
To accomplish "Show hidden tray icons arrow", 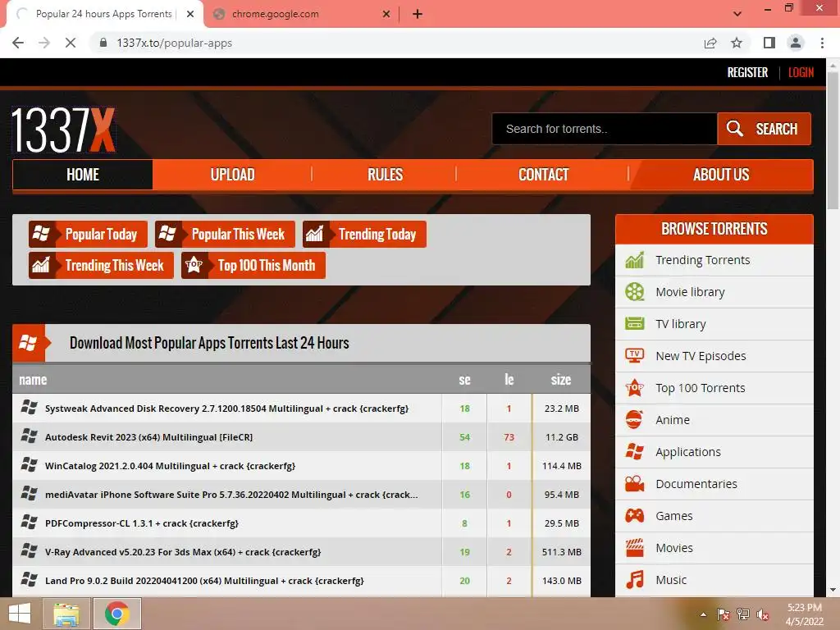I will click(703, 614).
